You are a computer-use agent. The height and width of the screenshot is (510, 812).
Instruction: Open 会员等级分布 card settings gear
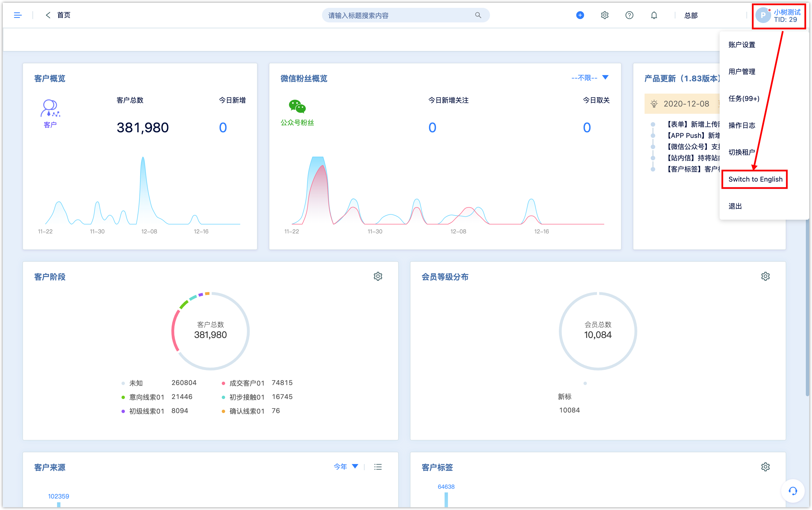coord(765,276)
